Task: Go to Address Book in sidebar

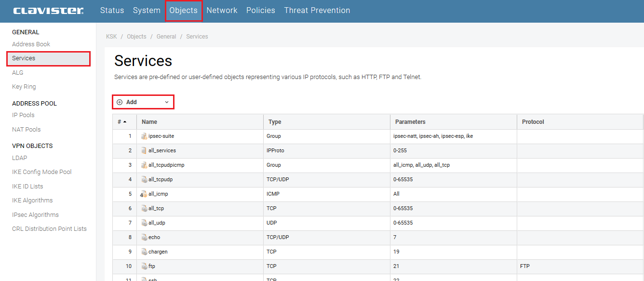Action: click(x=31, y=44)
